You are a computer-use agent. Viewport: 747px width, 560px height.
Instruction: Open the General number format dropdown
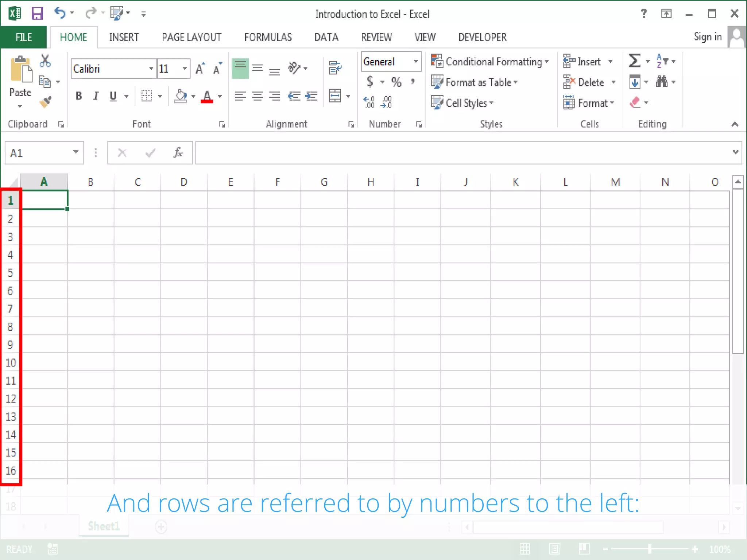coord(415,61)
